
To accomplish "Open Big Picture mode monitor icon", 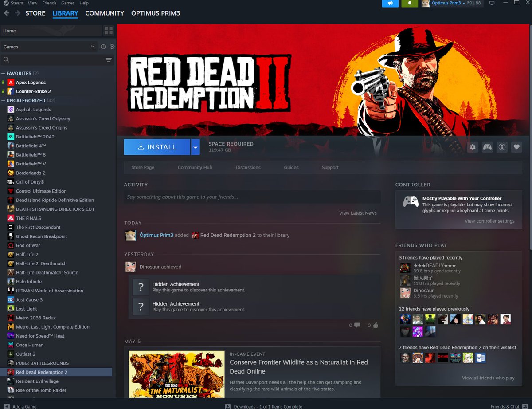I will (492, 3).
